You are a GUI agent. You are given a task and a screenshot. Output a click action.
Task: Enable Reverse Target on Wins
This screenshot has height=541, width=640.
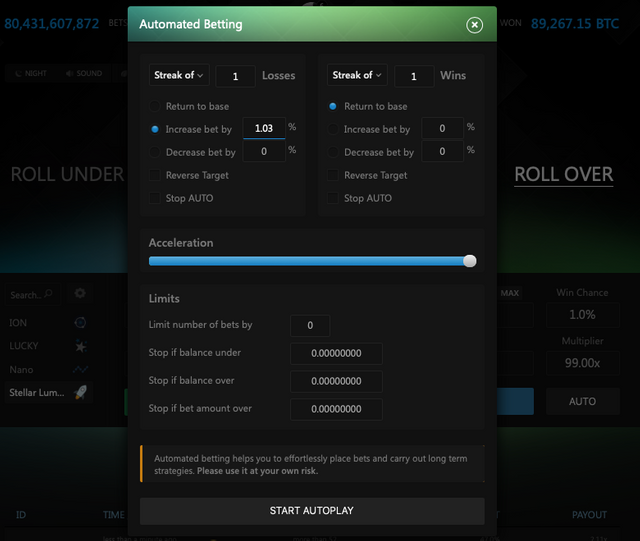click(x=333, y=175)
